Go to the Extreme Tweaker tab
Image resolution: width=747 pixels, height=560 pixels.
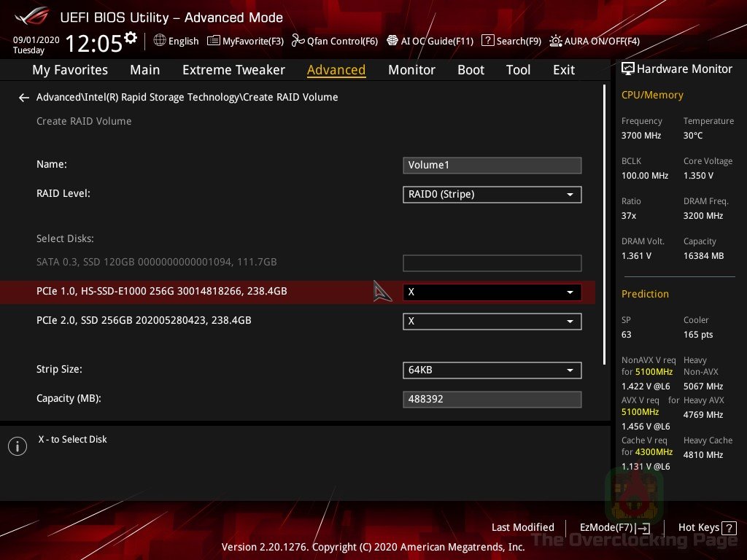tap(233, 69)
